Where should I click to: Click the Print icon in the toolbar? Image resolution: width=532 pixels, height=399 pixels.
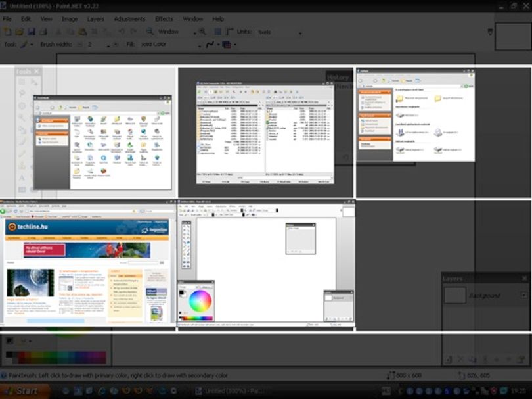coord(43,32)
